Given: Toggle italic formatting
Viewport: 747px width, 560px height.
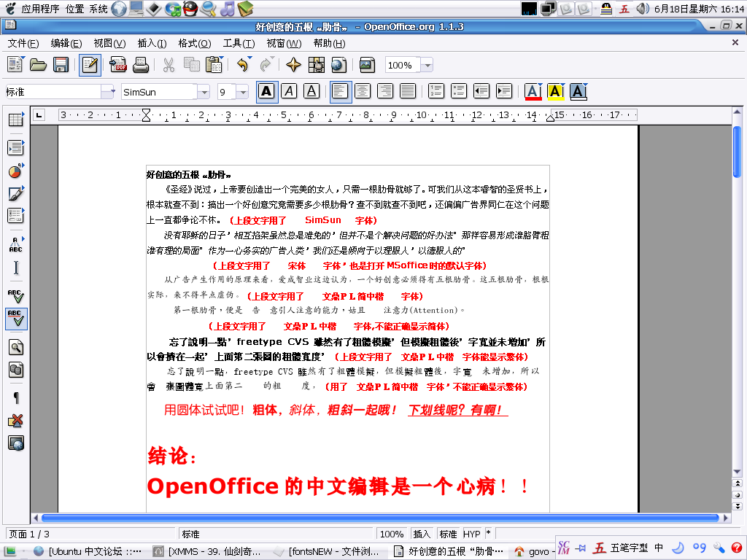Looking at the screenshot, I should point(289,91).
